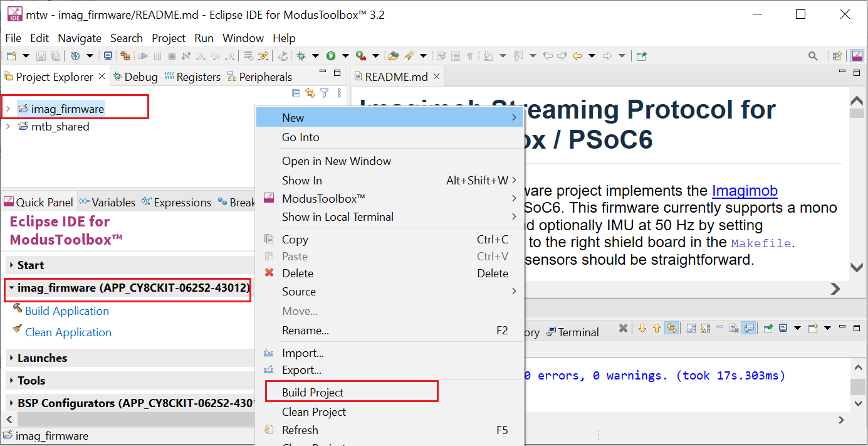
Task: Choose Open in New Window
Action: coord(390,161)
